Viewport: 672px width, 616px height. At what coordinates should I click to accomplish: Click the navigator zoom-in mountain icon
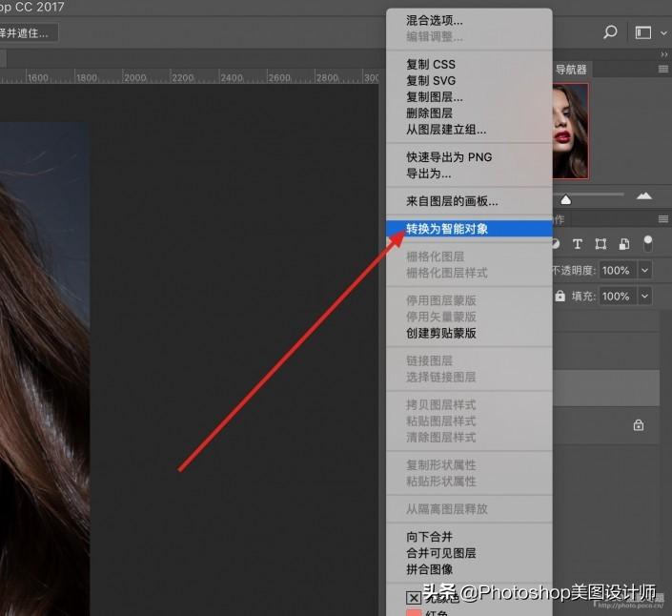pyautogui.click(x=644, y=195)
